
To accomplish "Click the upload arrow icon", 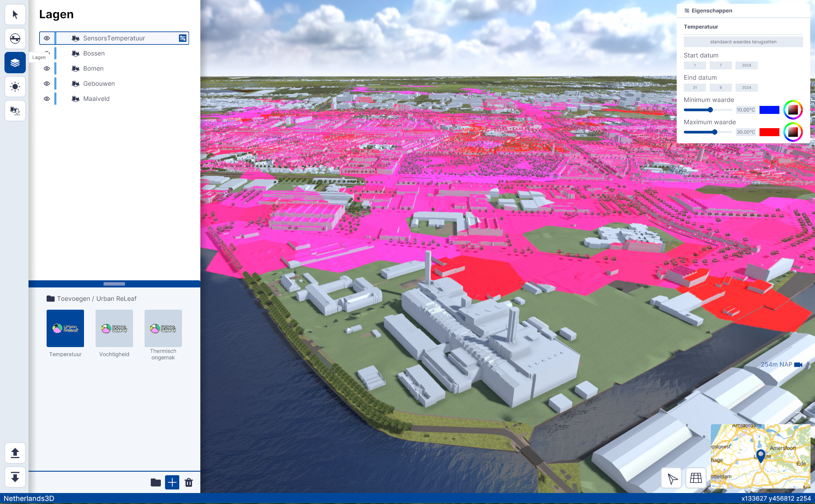I will point(15,453).
